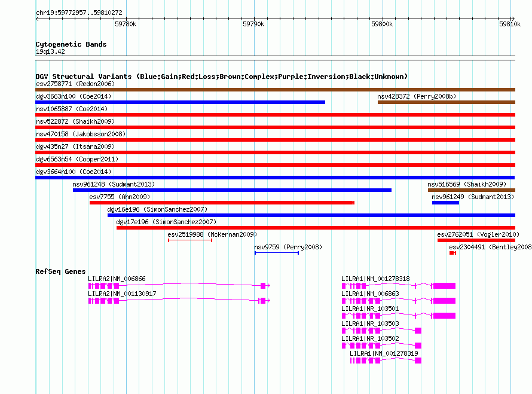Viewport: 532px width, 394px height.
Task: Click the nsv428372 (Perry2008b) brown bar
Action: (447, 102)
